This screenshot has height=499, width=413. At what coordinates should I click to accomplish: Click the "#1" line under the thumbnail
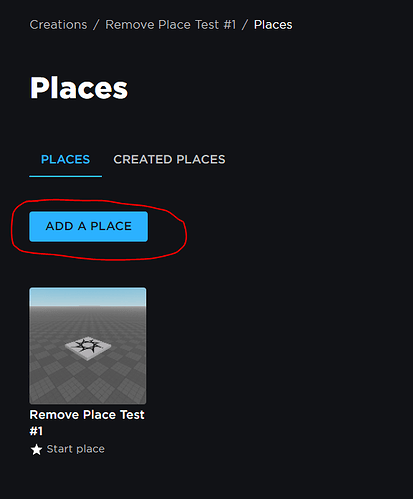point(36,431)
